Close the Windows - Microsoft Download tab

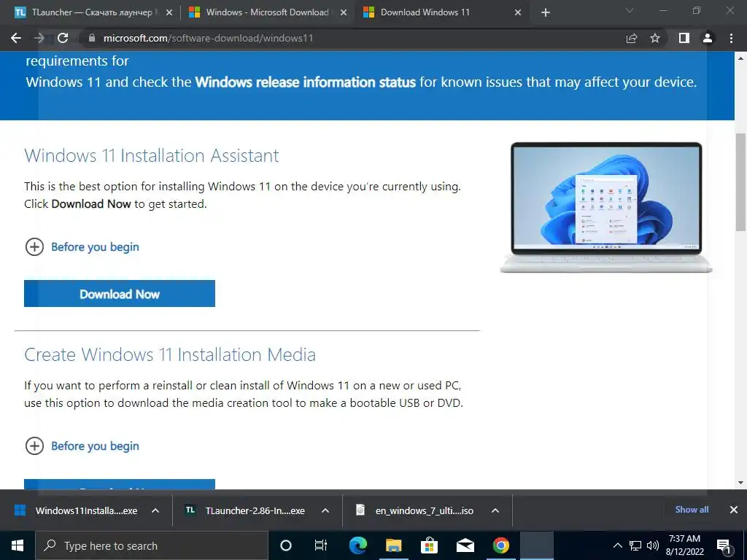pos(344,13)
